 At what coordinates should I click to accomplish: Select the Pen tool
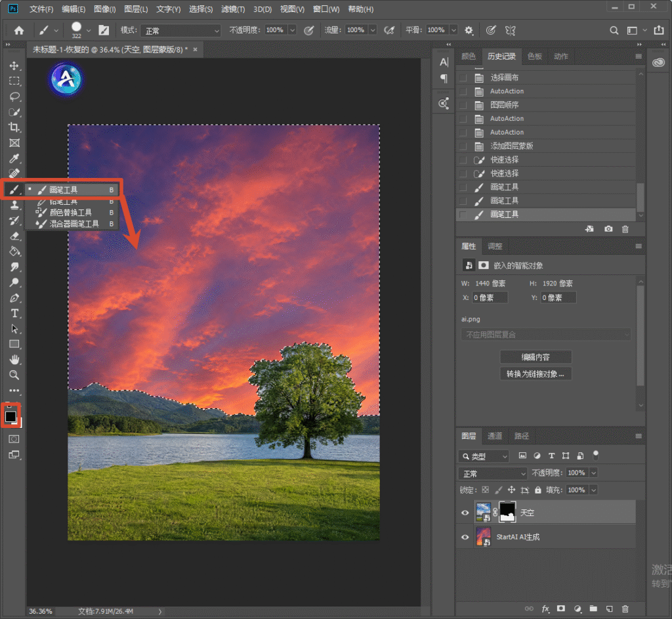tap(14, 298)
